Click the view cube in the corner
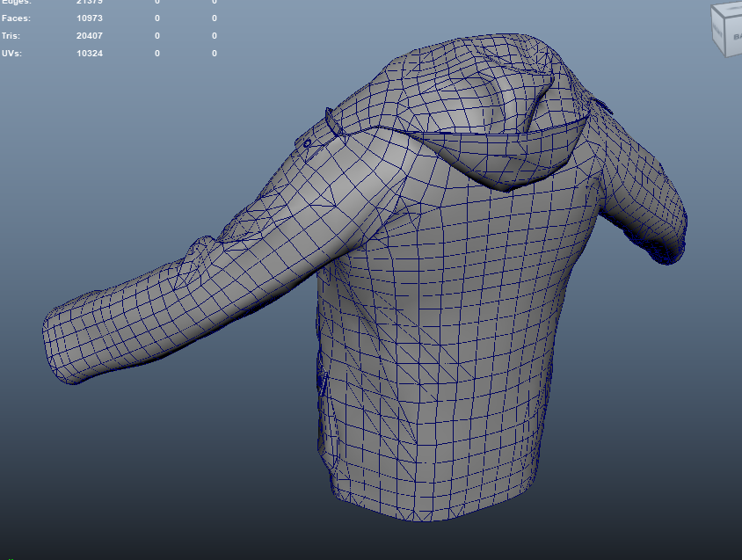Image resolution: width=742 pixels, height=560 pixels. (x=727, y=31)
